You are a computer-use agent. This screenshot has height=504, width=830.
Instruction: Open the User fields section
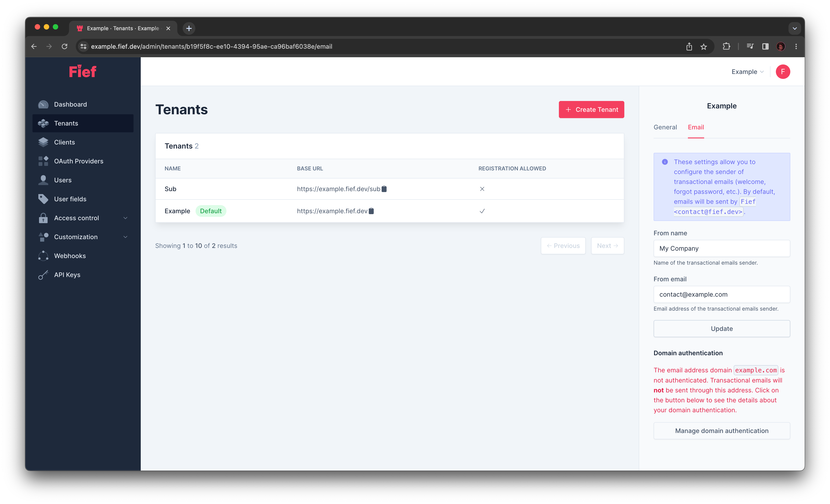pyautogui.click(x=70, y=199)
